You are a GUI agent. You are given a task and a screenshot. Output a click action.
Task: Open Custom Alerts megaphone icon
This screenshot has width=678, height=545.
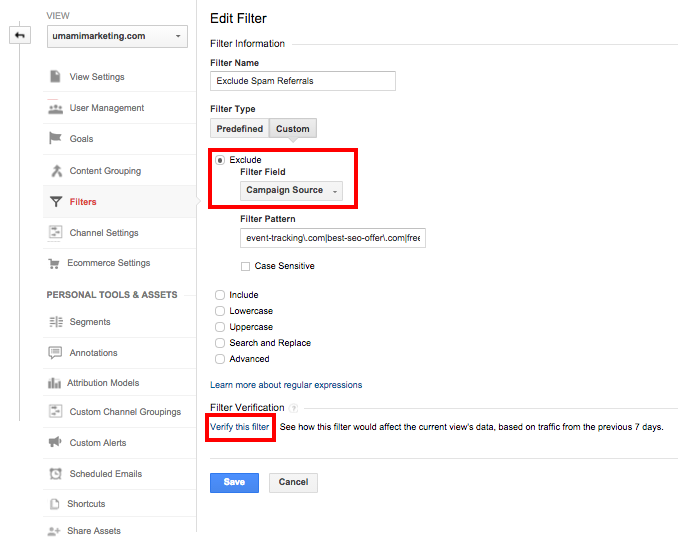point(55,442)
